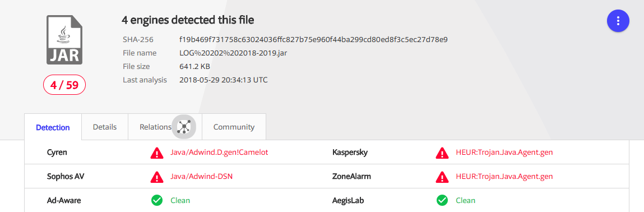Click the Sophos AV warning triangle icon
This screenshot has width=644, height=212.
(x=157, y=177)
